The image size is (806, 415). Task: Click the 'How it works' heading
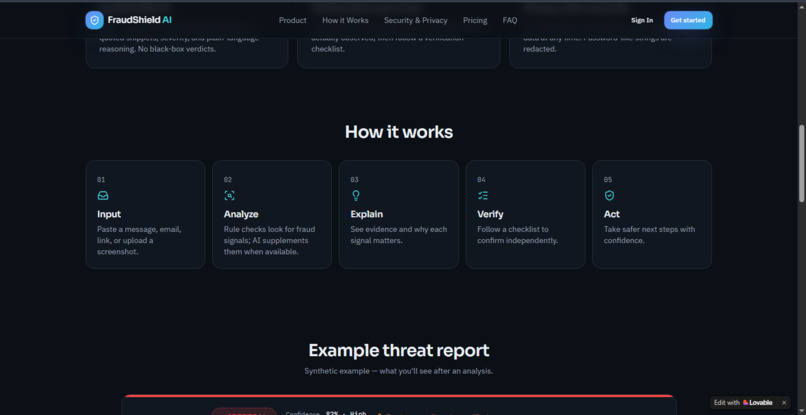pyautogui.click(x=399, y=132)
